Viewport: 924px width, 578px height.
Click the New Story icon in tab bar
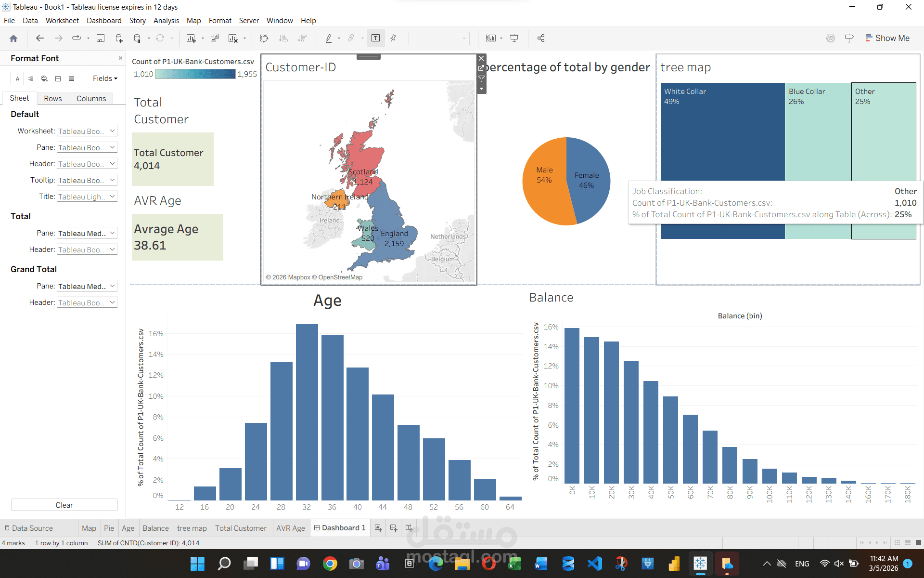click(x=409, y=528)
